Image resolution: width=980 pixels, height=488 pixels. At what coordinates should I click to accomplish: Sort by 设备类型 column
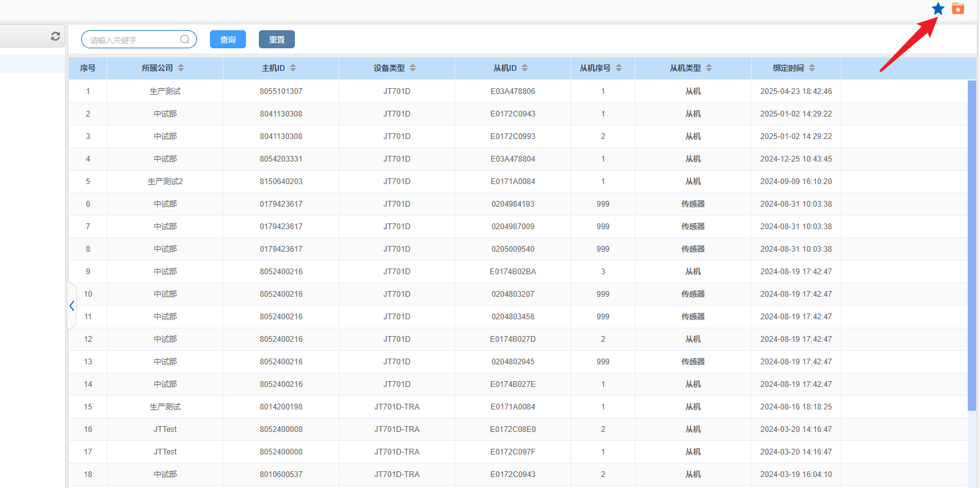(413, 68)
